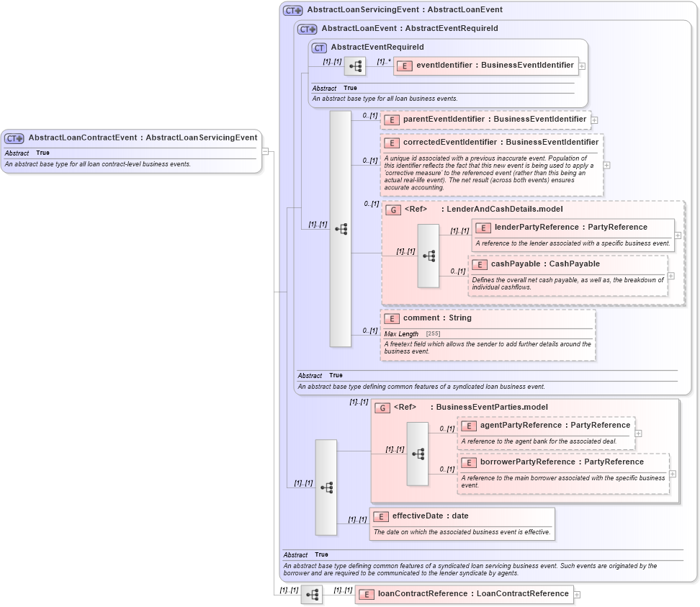Expand the cashPayable element details

(x=670, y=276)
